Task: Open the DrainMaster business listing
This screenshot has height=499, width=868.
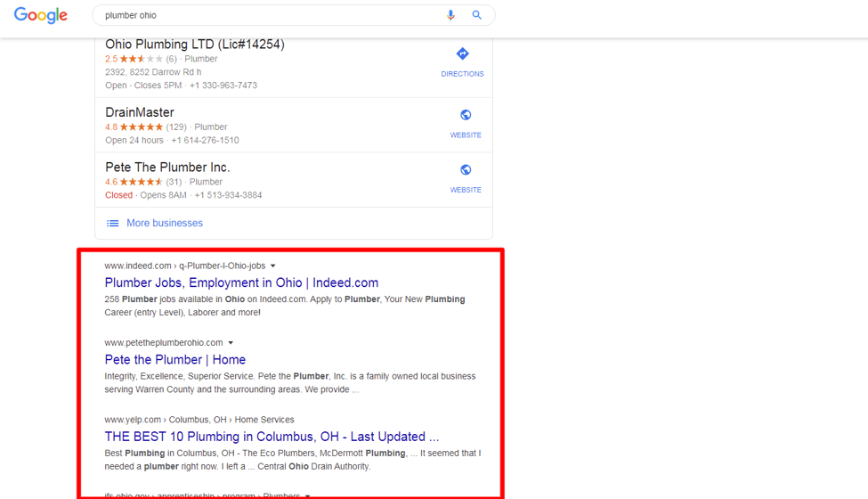Action: 140,112
